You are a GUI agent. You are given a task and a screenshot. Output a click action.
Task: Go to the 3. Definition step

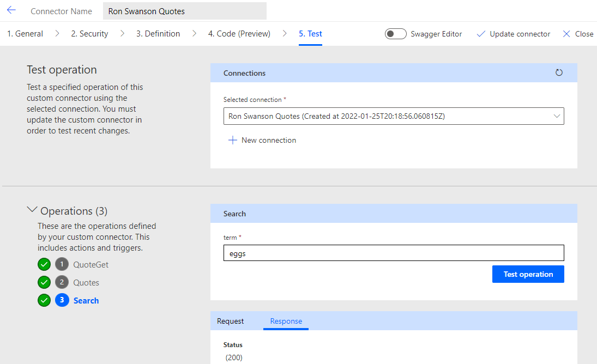click(158, 34)
